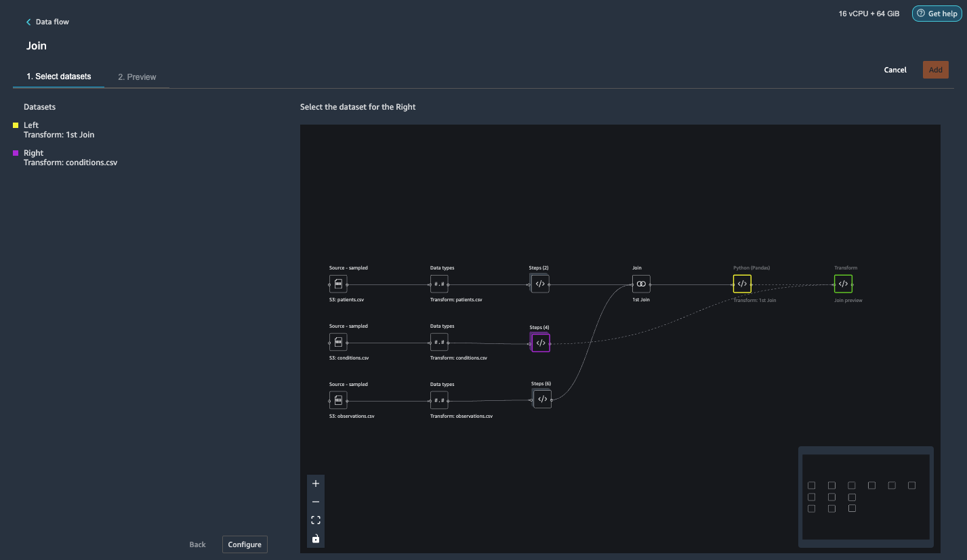Click the 'Python (Pandas)' node title
This screenshot has width=967, height=560.
click(x=752, y=268)
